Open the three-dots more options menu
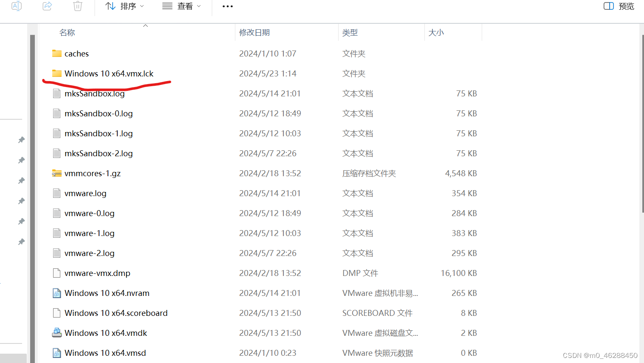644x363 pixels. point(228,6)
